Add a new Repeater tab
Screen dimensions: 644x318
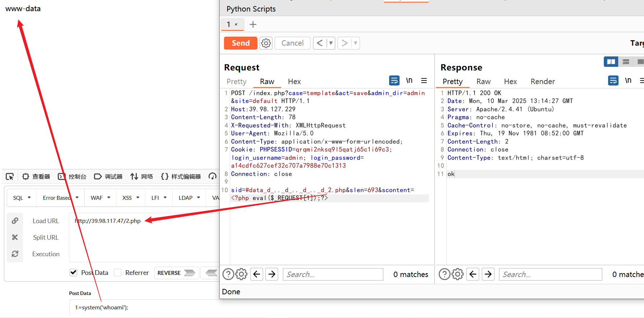[253, 24]
